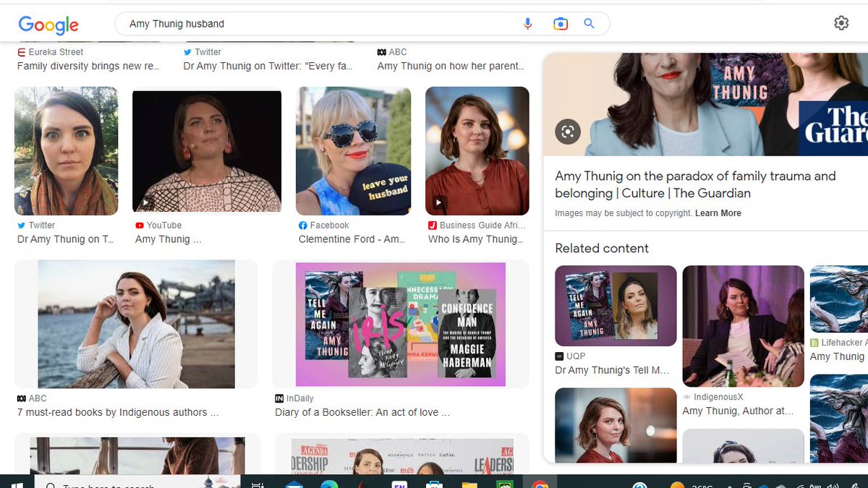Screen dimensions: 868x488
Task: Click the magnifier search button
Action: (590, 24)
